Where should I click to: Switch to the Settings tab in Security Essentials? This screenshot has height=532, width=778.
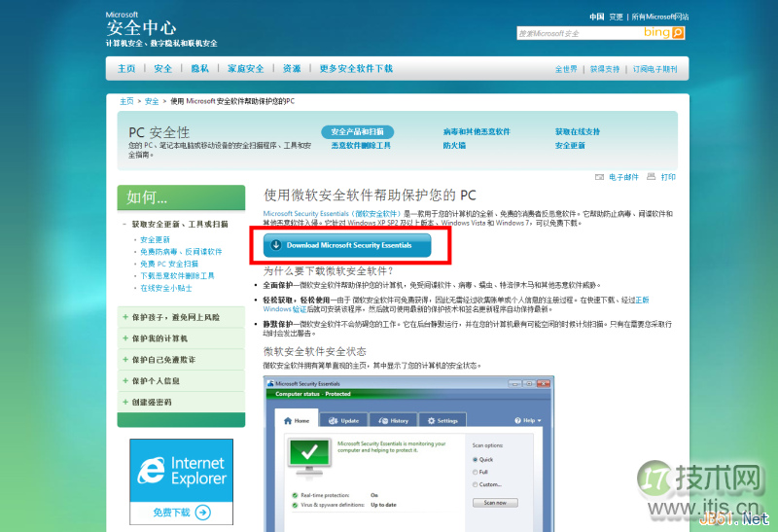point(442,421)
